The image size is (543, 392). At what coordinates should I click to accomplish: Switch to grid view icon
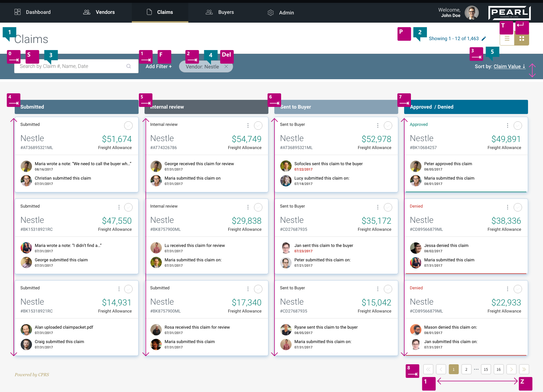tap(522, 38)
